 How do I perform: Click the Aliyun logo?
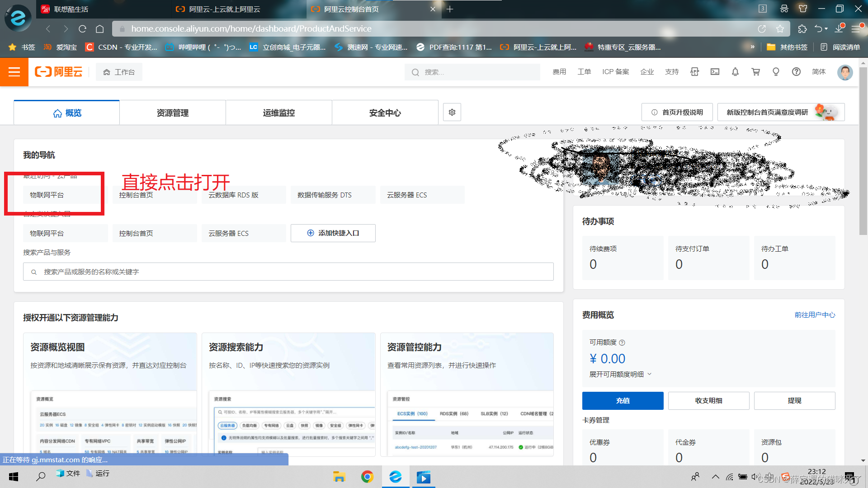click(x=59, y=72)
